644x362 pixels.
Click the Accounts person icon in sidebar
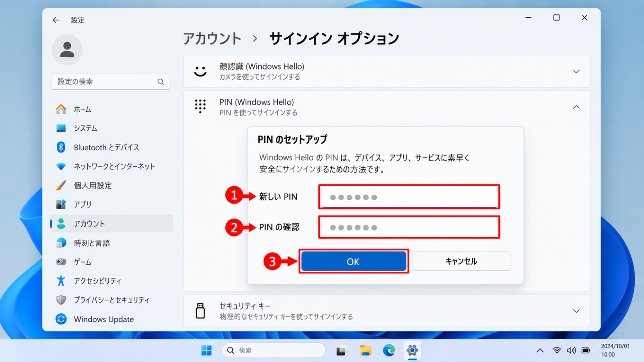point(61,224)
